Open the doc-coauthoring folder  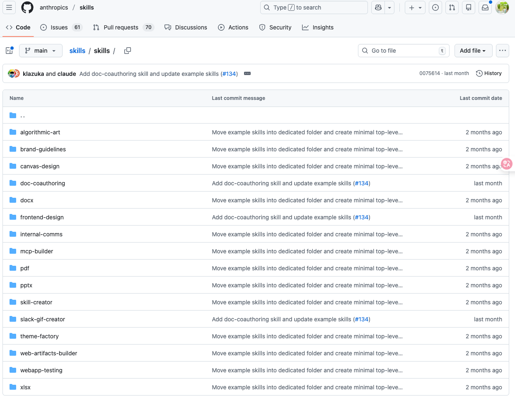(x=43, y=183)
